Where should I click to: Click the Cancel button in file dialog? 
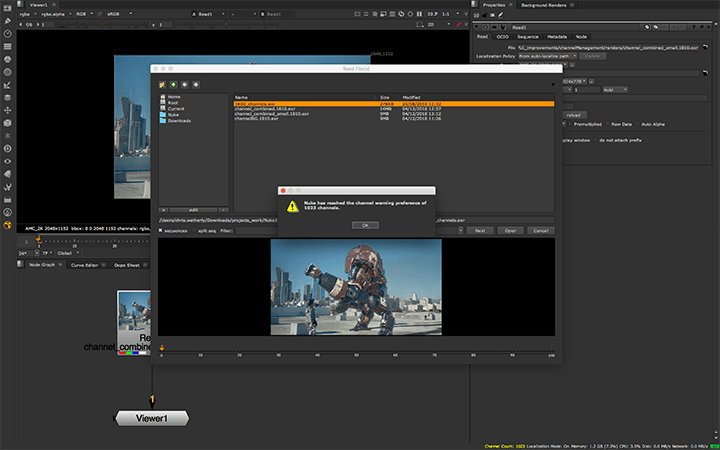(540, 231)
